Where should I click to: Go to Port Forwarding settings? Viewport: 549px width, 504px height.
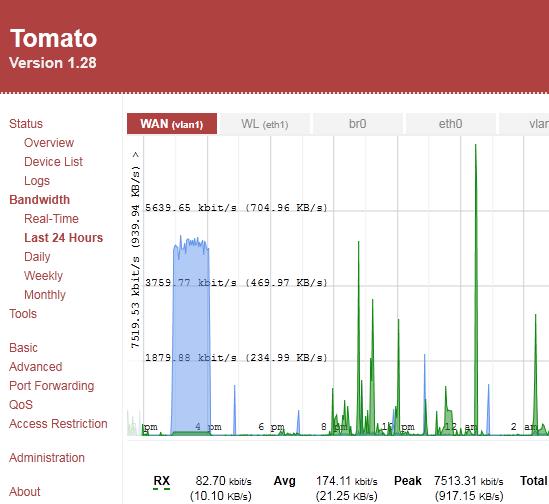tap(51, 386)
